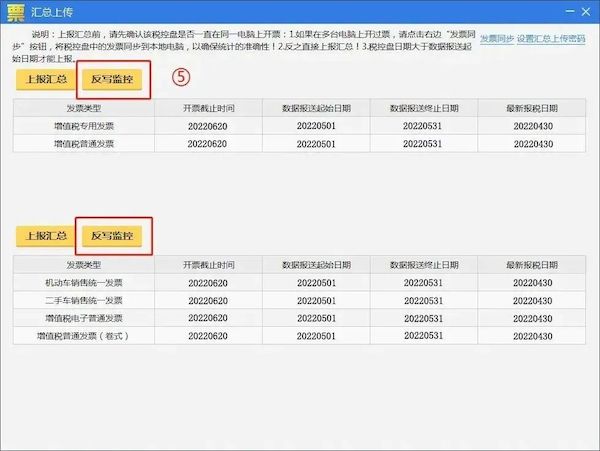Click 20220430 in the 增值税普通发票（卷式）row
The width and height of the screenshot is (600, 451).
[533, 336]
